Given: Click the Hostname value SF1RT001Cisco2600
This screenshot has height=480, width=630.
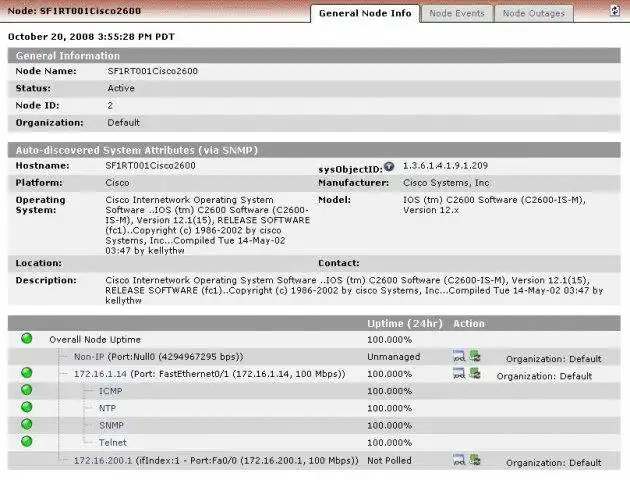Looking at the screenshot, I should pyautogui.click(x=150, y=166).
